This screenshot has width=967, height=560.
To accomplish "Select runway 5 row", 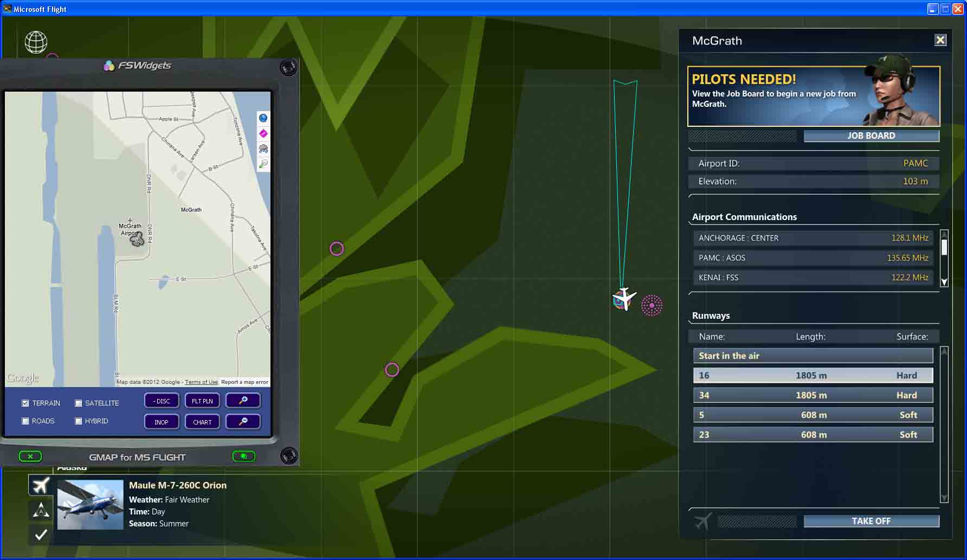I will pos(813,415).
